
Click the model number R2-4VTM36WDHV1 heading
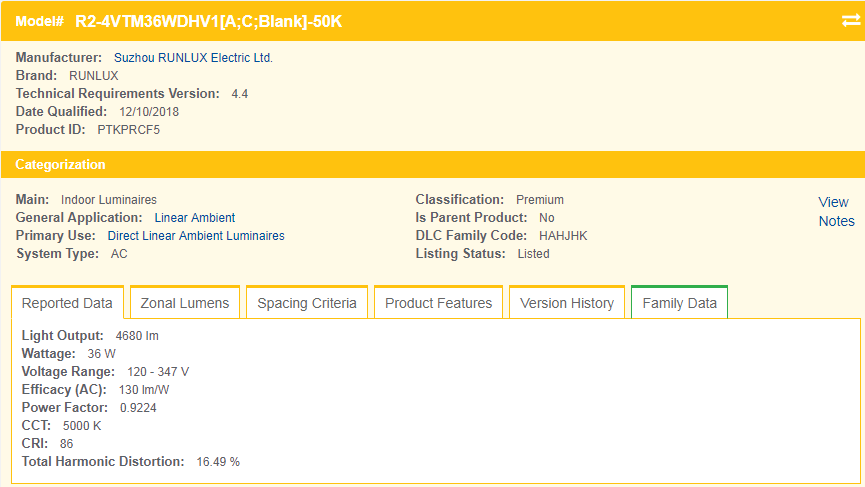[x=208, y=21]
